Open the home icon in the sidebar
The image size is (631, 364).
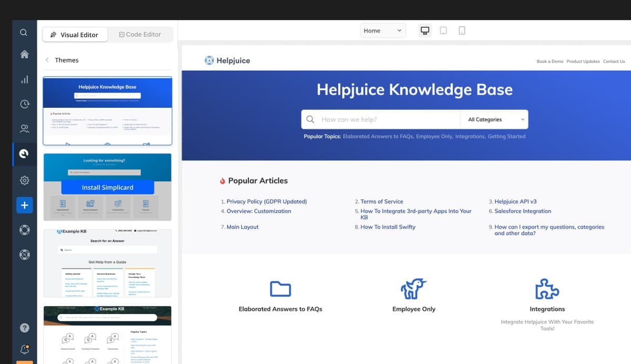point(24,55)
